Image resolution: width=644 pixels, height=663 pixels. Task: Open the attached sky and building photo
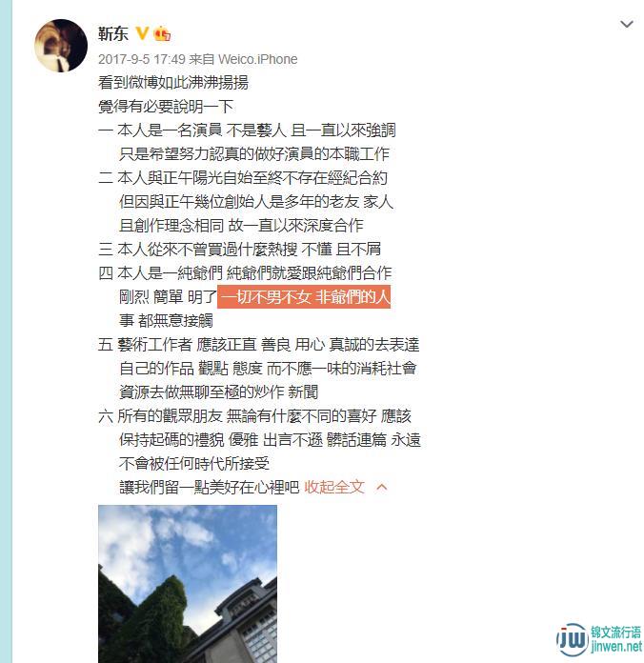tap(188, 584)
